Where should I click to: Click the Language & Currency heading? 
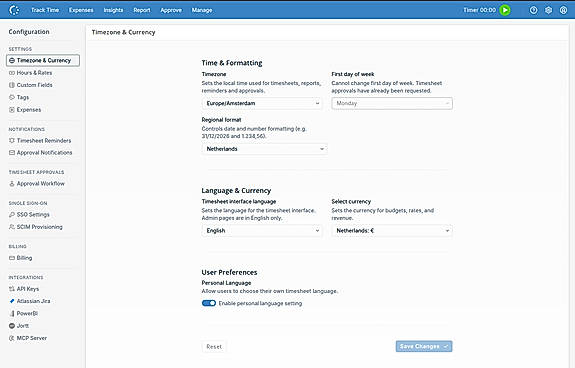236,191
